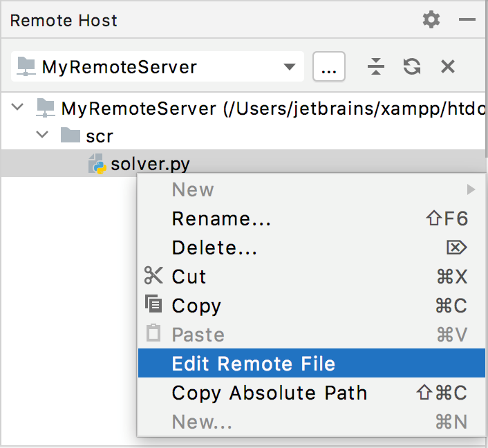Image resolution: width=488 pixels, height=448 pixels.
Task: Collapse the MyRemoteServer tree node
Action: point(19,107)
